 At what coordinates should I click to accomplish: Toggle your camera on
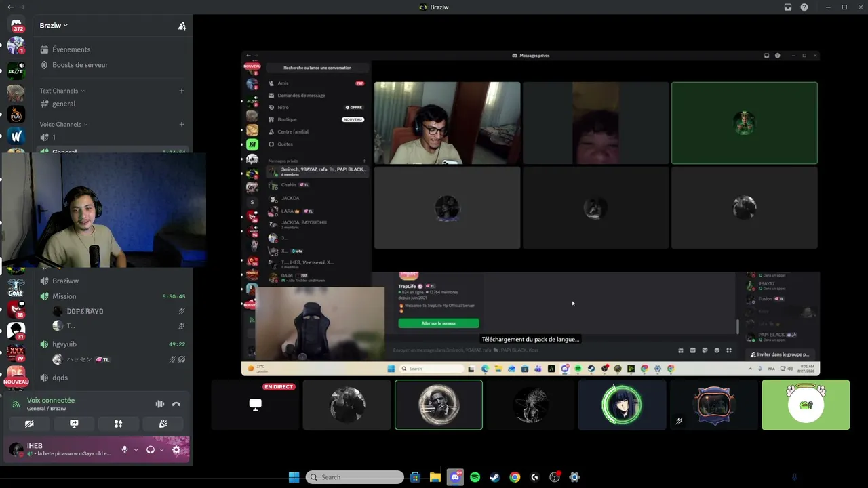[x=29, y=424]
